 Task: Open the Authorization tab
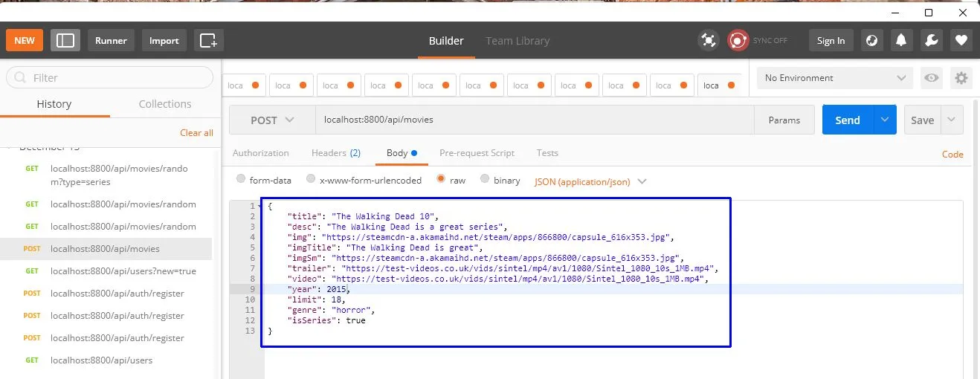(261, 153)
